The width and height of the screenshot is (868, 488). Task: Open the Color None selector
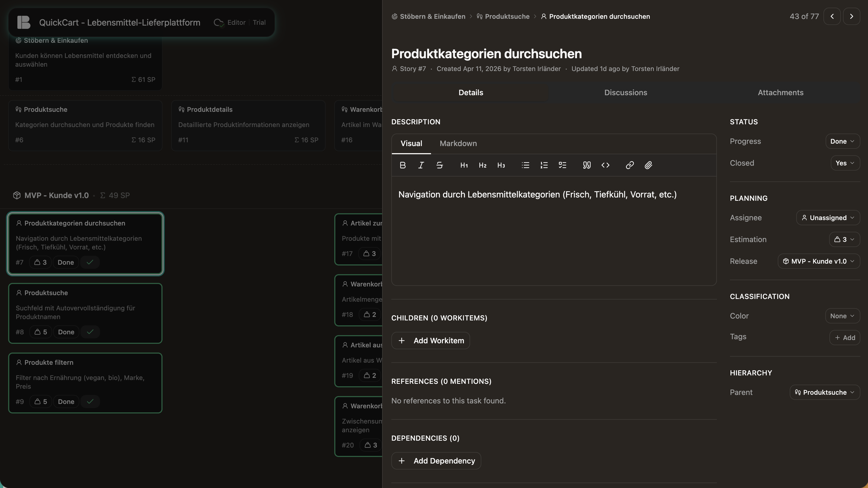click(842, 316)
